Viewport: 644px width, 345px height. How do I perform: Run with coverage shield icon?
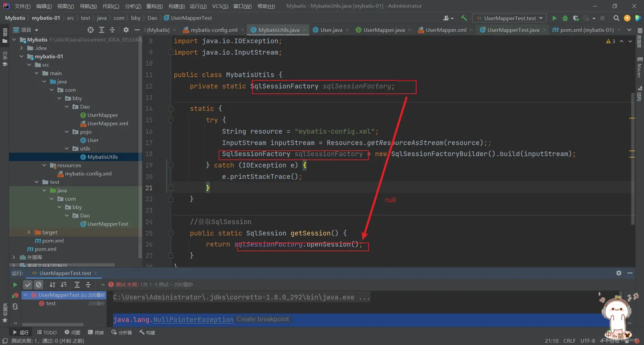pos(575,18)
